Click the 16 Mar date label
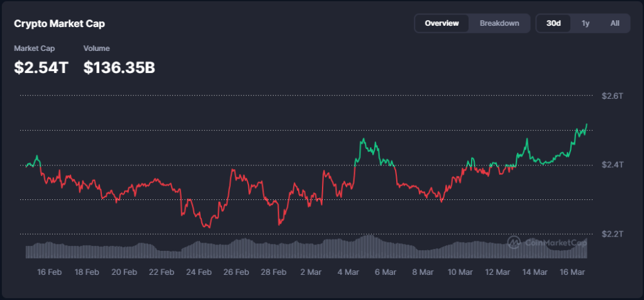 (572, 272)
